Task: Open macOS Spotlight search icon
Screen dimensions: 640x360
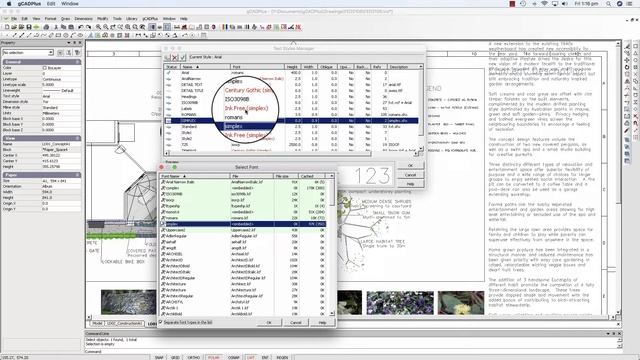Action: tap(608, 4)
